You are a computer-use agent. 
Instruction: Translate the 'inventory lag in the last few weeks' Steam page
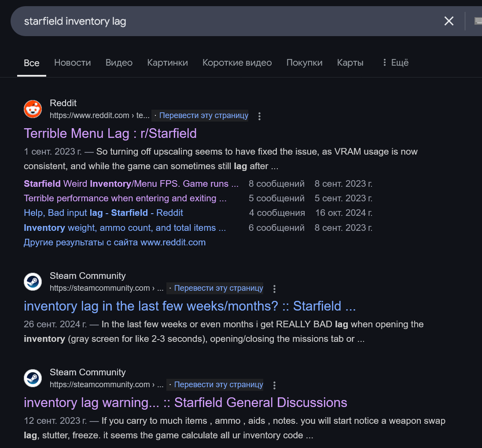pos(219,288)
